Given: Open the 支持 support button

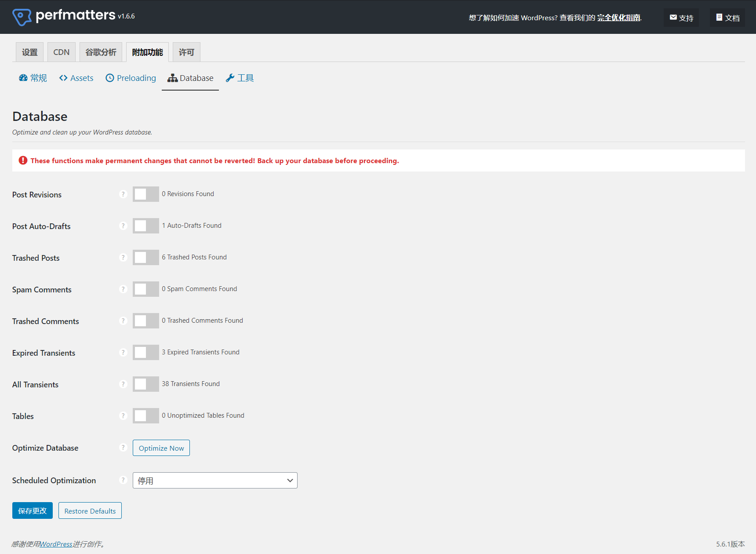Looking at the screenshot, I should click(x=681, y=18).
